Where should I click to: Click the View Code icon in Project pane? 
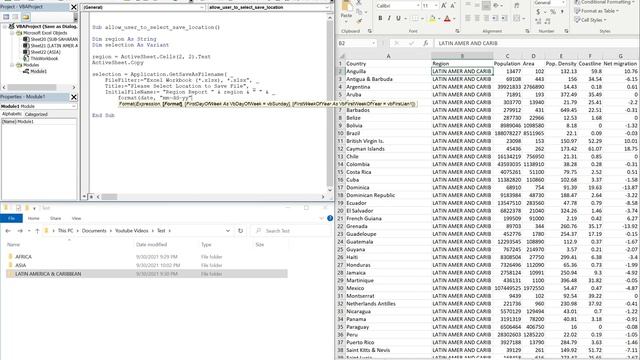(6, 17)
